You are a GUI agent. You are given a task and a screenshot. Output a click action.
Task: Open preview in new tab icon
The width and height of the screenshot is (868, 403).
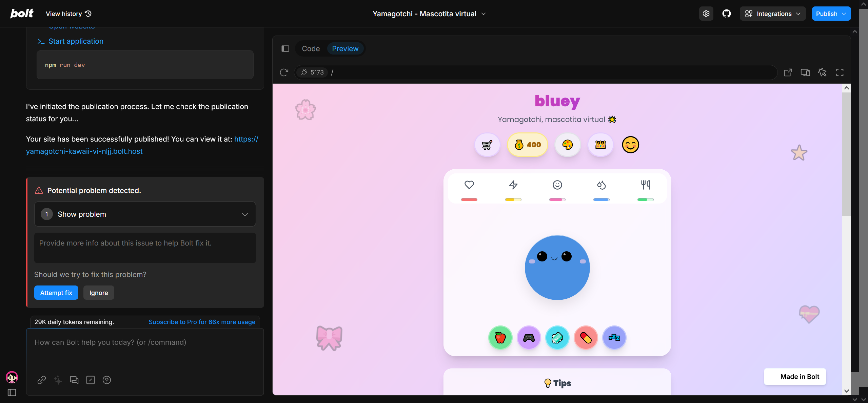click(x=788, y=72)
